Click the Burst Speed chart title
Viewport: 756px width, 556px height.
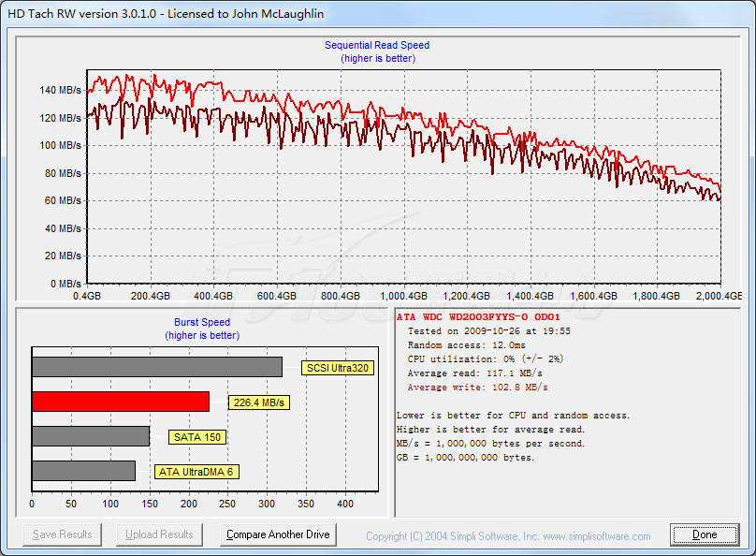click(x=202, y=323)
